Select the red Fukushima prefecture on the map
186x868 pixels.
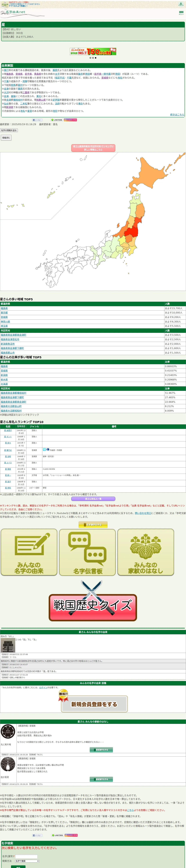(131, 231)
